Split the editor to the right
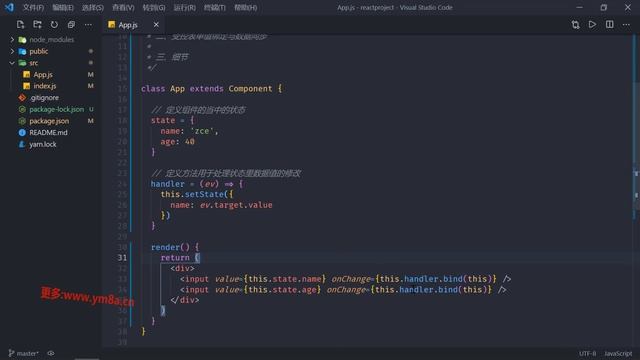 (609, 24)
